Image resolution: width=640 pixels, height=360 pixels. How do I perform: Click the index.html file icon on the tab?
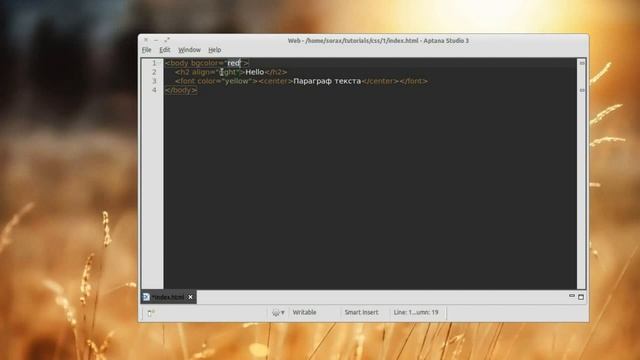click(x=146, y=297)
